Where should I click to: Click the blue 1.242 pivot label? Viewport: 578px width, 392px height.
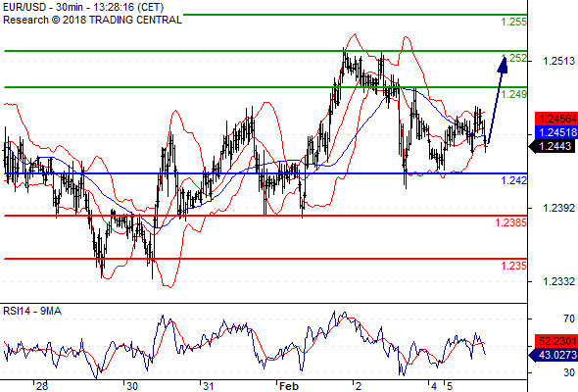pos(514,180)
